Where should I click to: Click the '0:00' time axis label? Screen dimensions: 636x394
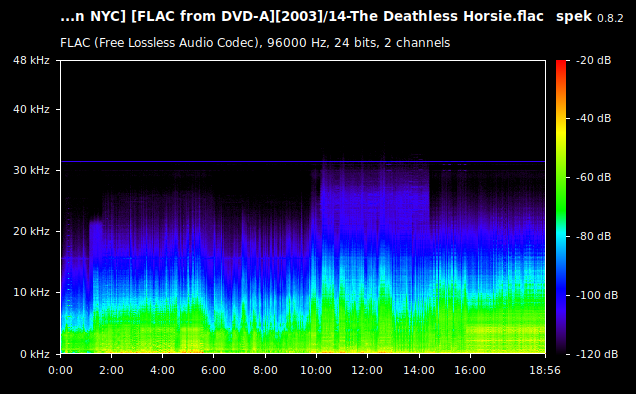[60, 370]
